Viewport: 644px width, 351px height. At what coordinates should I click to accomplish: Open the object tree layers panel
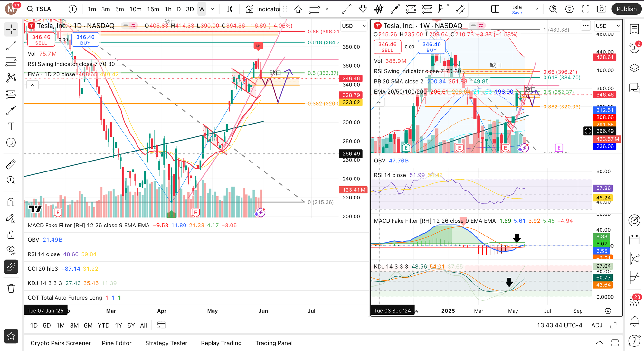[634, 68]
